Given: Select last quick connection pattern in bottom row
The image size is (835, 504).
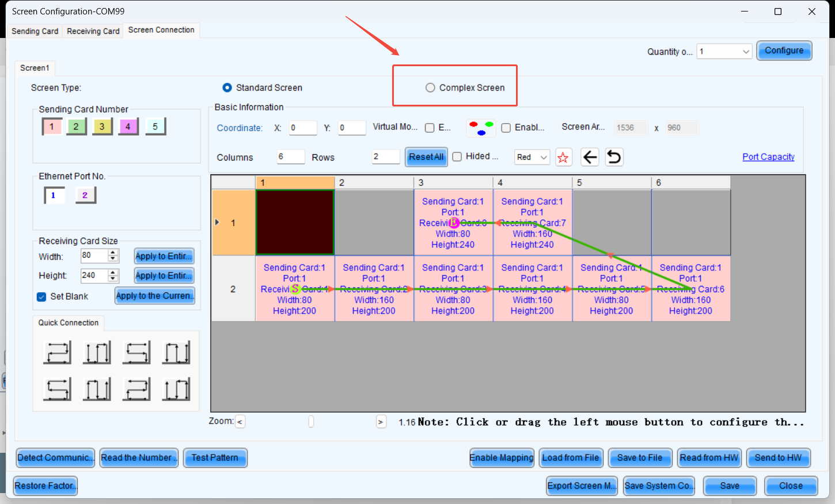Looking at the screenshot, I should coord(176,390).
